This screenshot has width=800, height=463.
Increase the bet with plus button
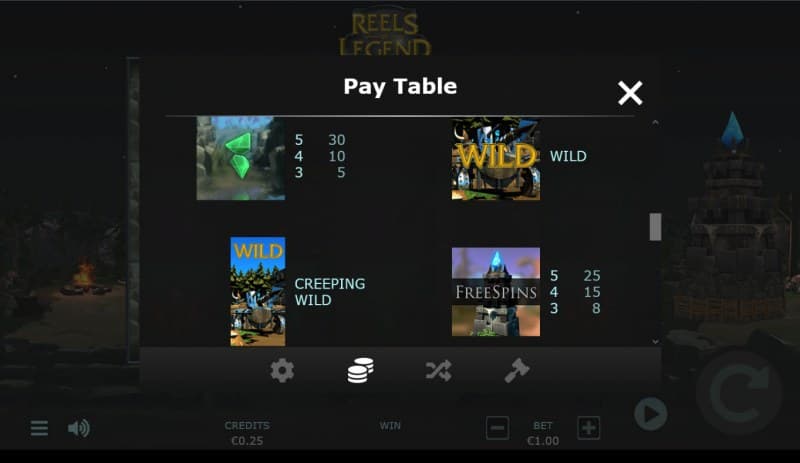click(x=588, y=428)
